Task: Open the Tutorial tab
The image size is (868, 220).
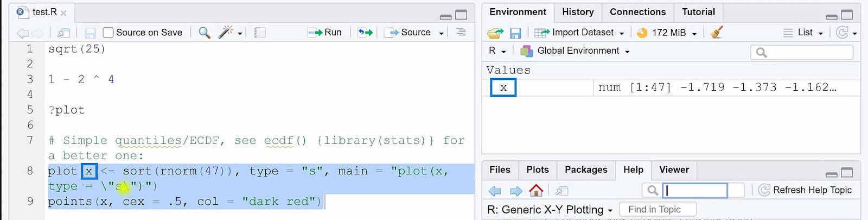Action: [x=698, y=12]
